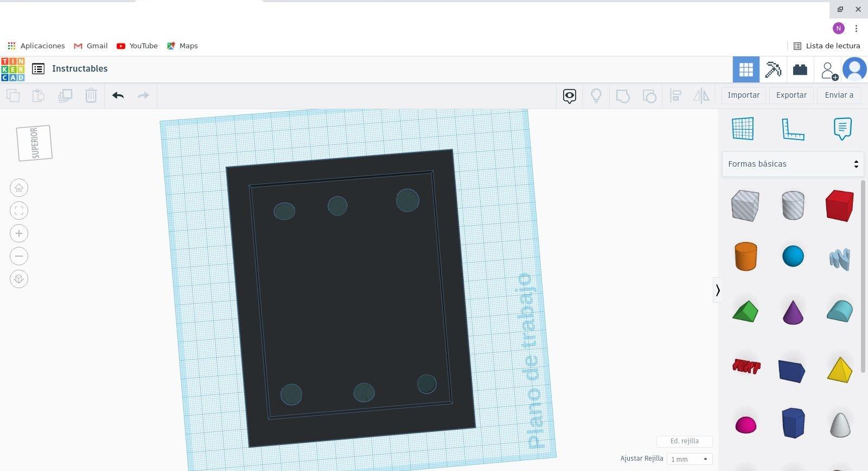Click the Duplicate and repeat icon
The image size is (868, 471).
tap(65, 96)
